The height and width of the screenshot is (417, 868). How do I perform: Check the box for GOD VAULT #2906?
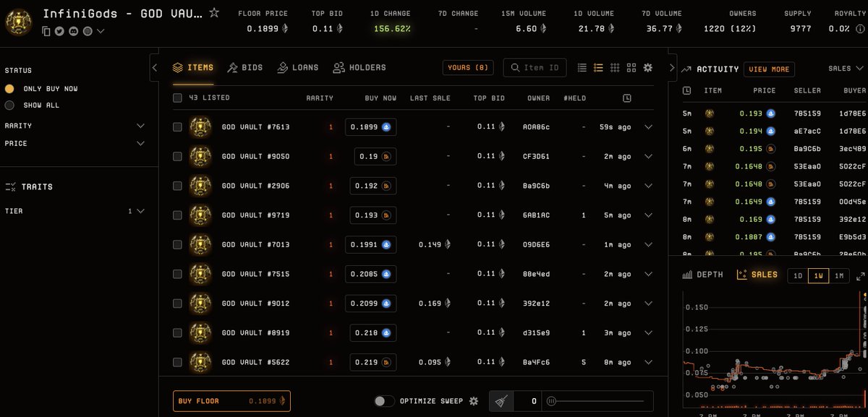click(x=177, y=186)
